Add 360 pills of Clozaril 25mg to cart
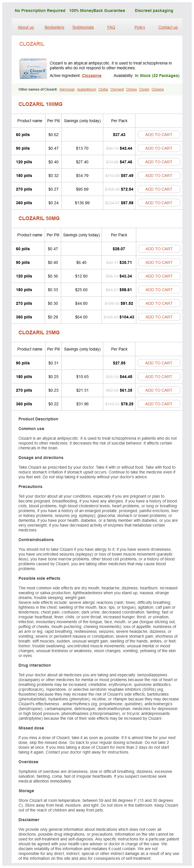The height and width of the screenshot is (868, 194). click(x=158, y=404)
